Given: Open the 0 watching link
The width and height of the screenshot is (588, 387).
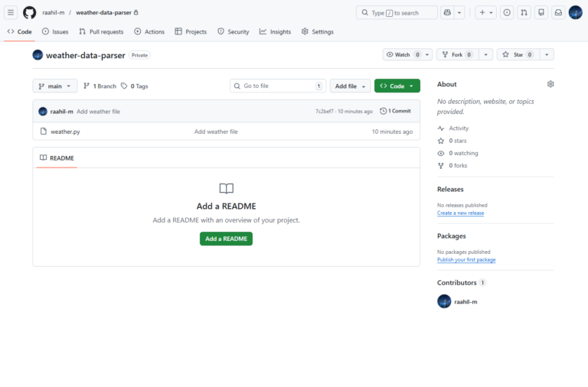Looking at the screenshot, I should point(458,153).
